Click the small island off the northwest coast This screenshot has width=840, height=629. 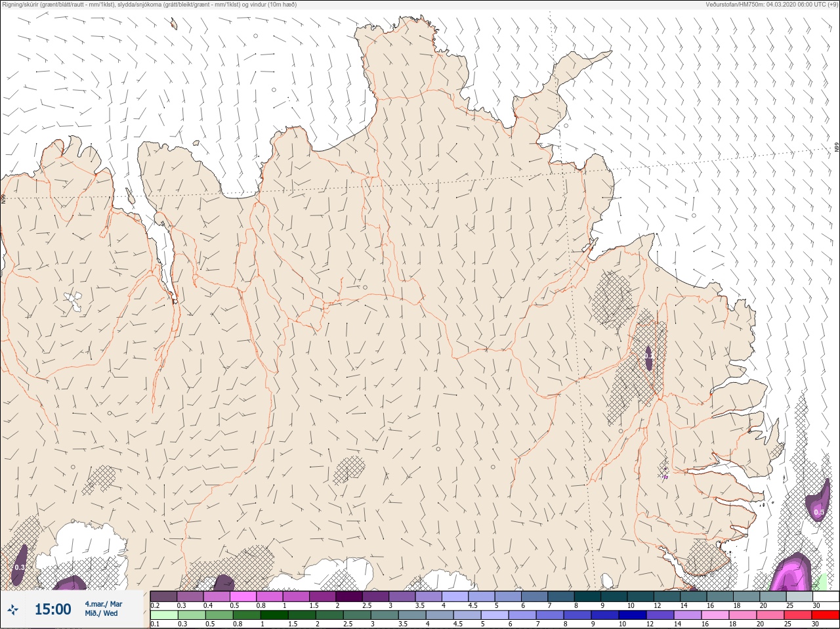[174, 24]
